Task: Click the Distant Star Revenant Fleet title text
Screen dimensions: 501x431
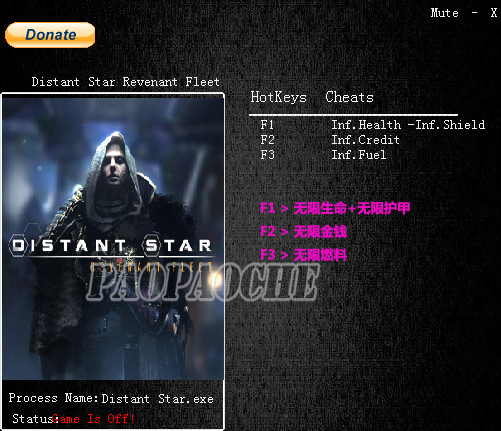Action: click(x=126, y=82)
